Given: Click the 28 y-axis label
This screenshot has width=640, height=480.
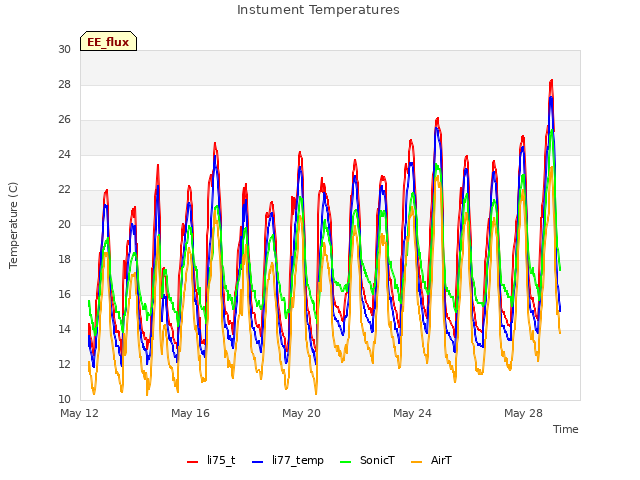Looking at the screenshot, I should 64,84.
